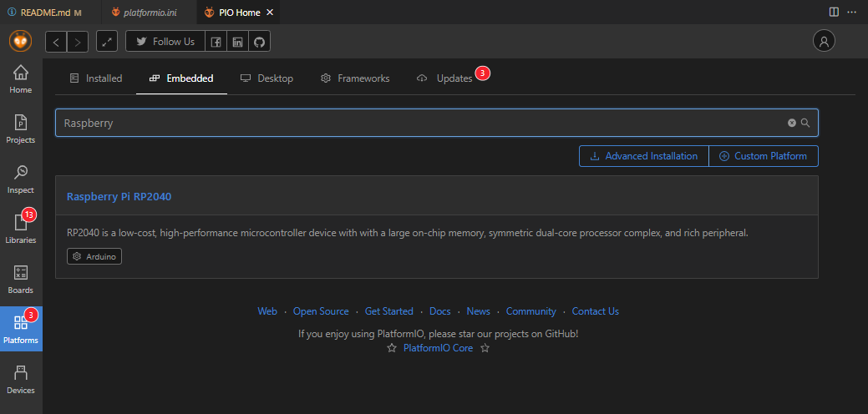The height and width of the screenshot is (414, 868).
Task: Switch to the README.md editor tab
Action: click(x=50, y=13)
